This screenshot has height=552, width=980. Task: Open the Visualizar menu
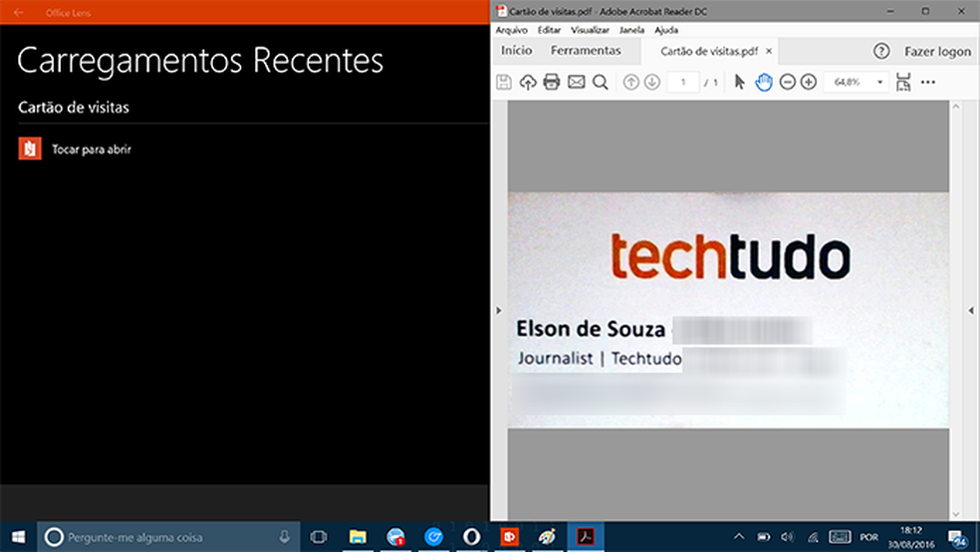(x=590, y=30)
